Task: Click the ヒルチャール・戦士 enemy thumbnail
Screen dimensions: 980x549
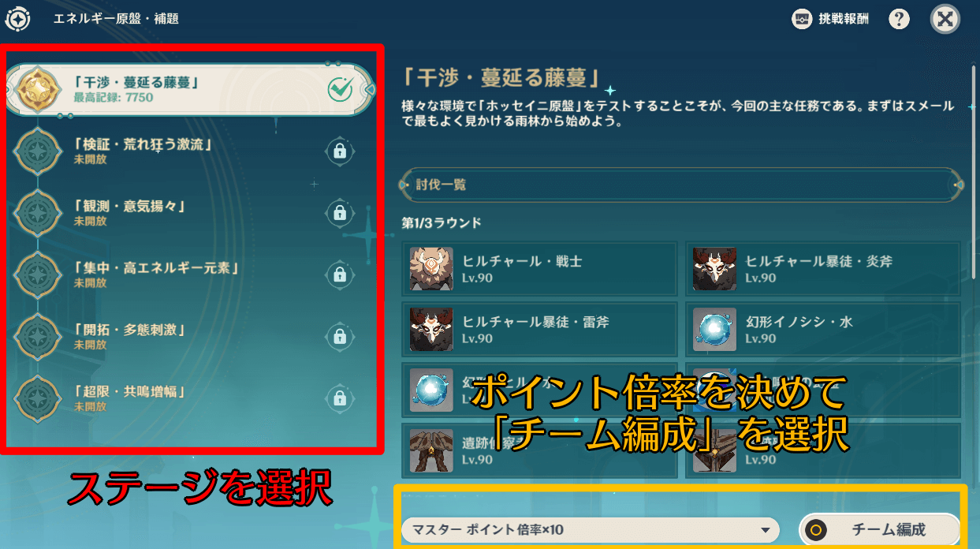Action: pyautogui.click(x=431, y=269)
